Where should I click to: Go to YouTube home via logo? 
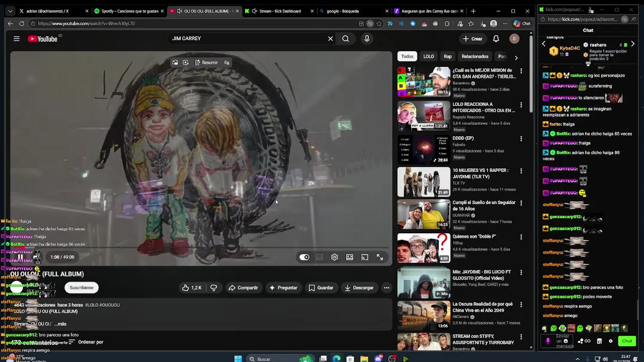point(43,39)
